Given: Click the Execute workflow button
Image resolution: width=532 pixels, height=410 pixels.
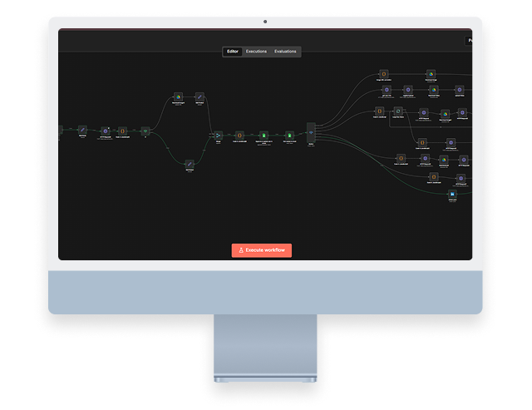Looking at the screenshot, I should pyautogui.click(x=262, y=249).
